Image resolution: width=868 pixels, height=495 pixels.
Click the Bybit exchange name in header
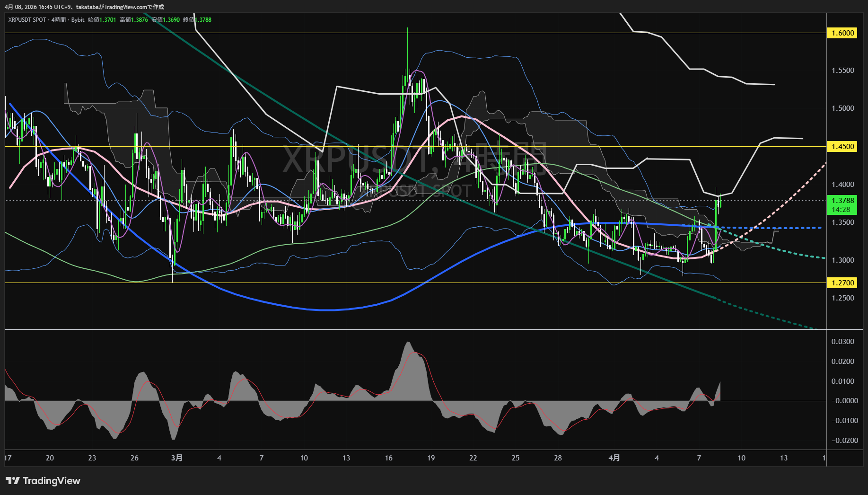[78, 20]
